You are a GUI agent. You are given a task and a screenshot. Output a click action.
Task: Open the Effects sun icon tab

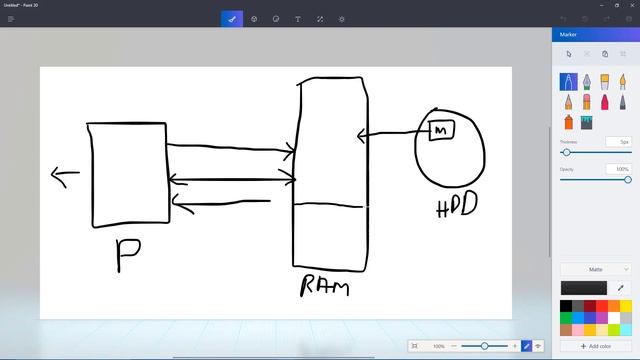(342, 19)
